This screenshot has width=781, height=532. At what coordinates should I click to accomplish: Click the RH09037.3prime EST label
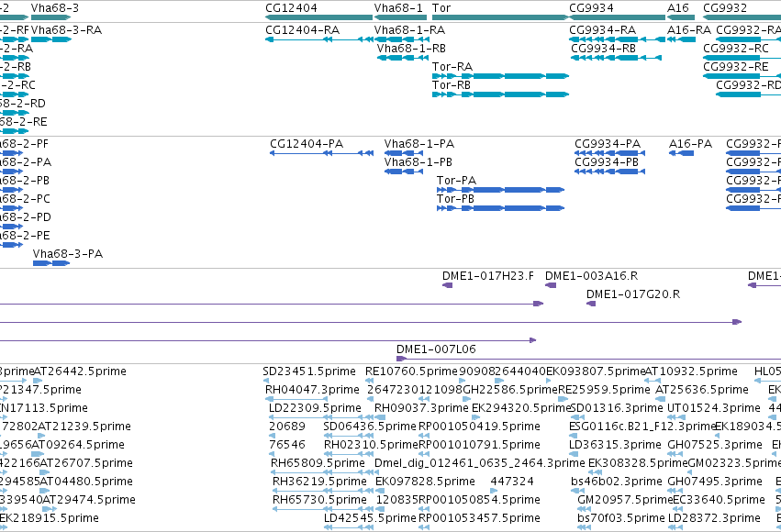pos(421,408)
